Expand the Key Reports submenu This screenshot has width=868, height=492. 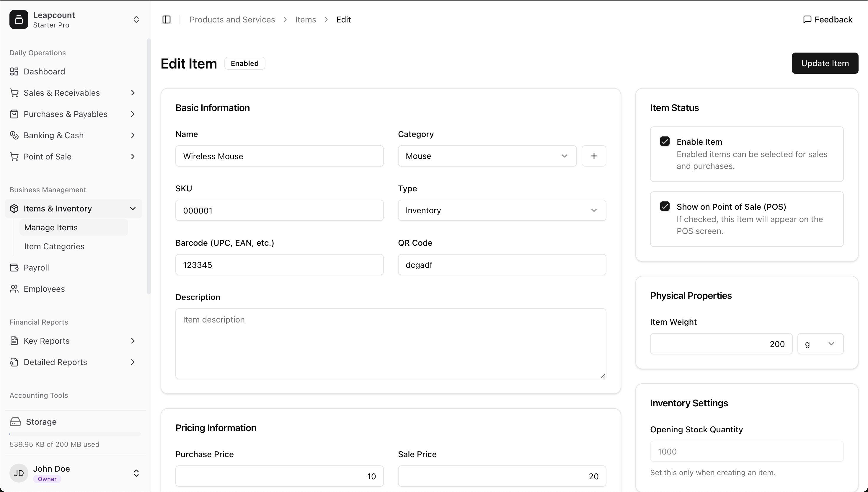[x=133, y=341]
